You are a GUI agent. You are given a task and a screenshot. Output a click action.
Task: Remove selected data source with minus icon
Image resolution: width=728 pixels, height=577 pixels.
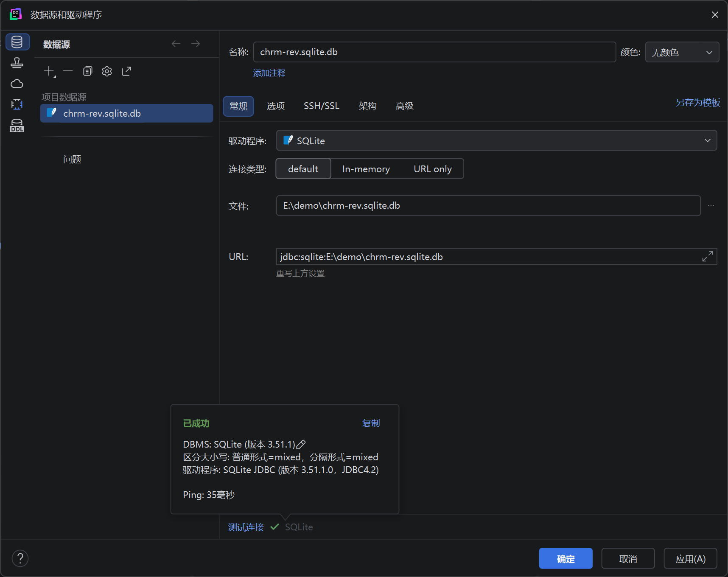(x=68, y=71)
